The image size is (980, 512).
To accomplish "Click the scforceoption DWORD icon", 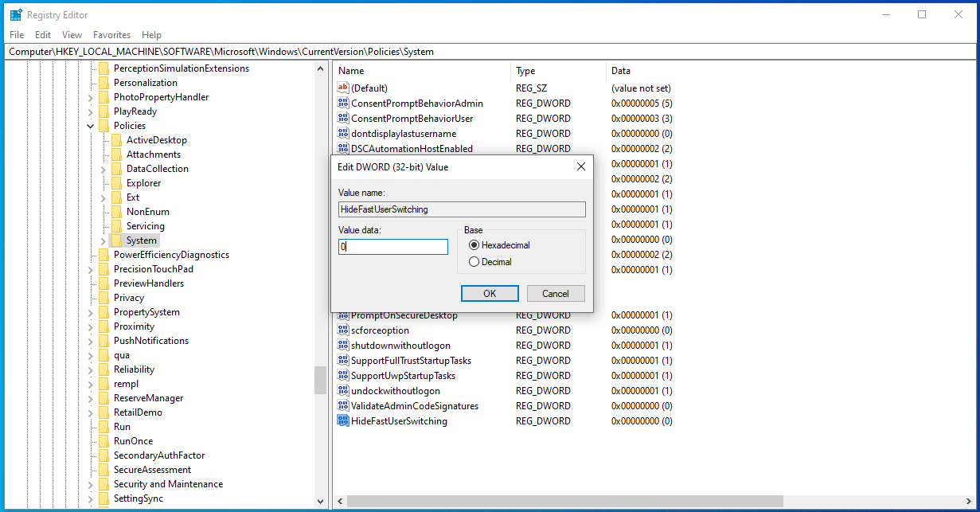I will [343, 330].
